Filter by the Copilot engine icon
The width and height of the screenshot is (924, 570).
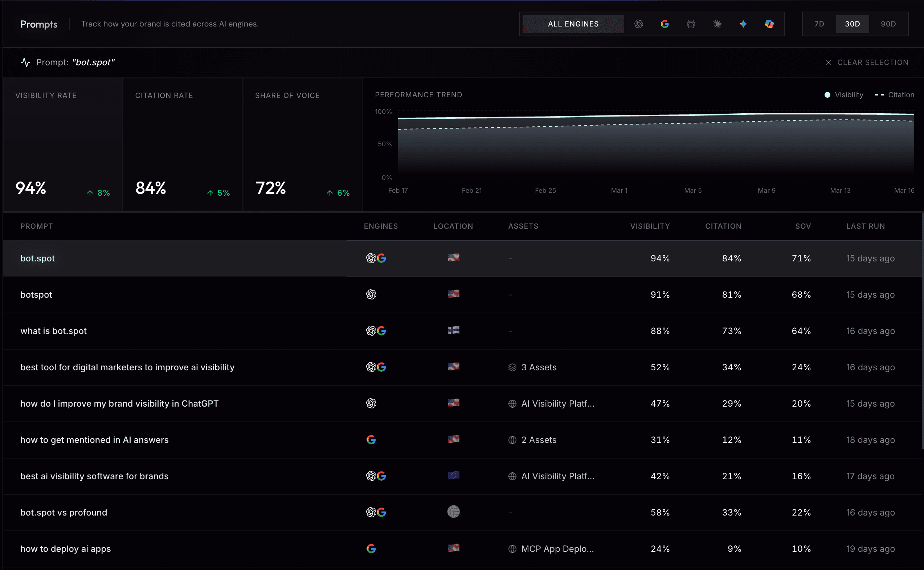[x=769, y=24]
